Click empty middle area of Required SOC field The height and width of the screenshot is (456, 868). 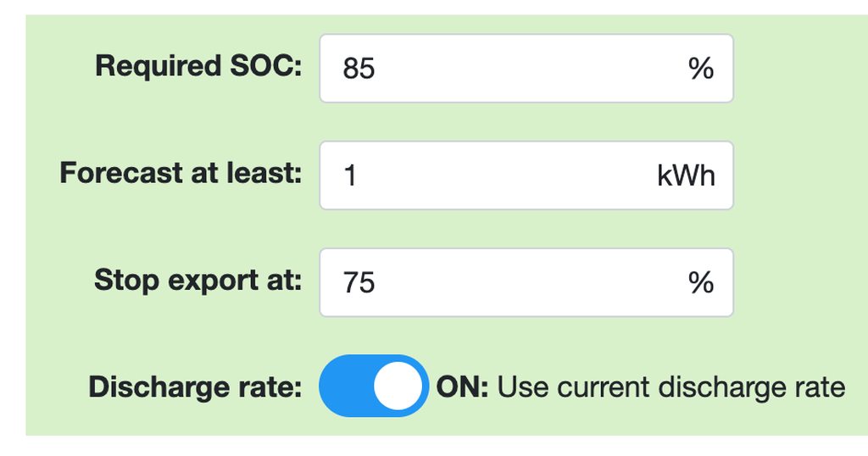(x=526, y=69)
